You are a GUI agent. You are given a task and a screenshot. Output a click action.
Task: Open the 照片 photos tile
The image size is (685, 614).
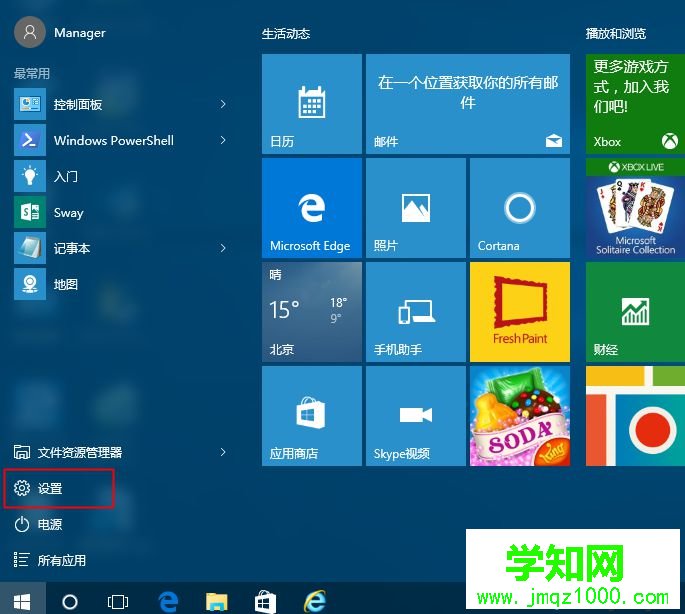pos(415,208)
